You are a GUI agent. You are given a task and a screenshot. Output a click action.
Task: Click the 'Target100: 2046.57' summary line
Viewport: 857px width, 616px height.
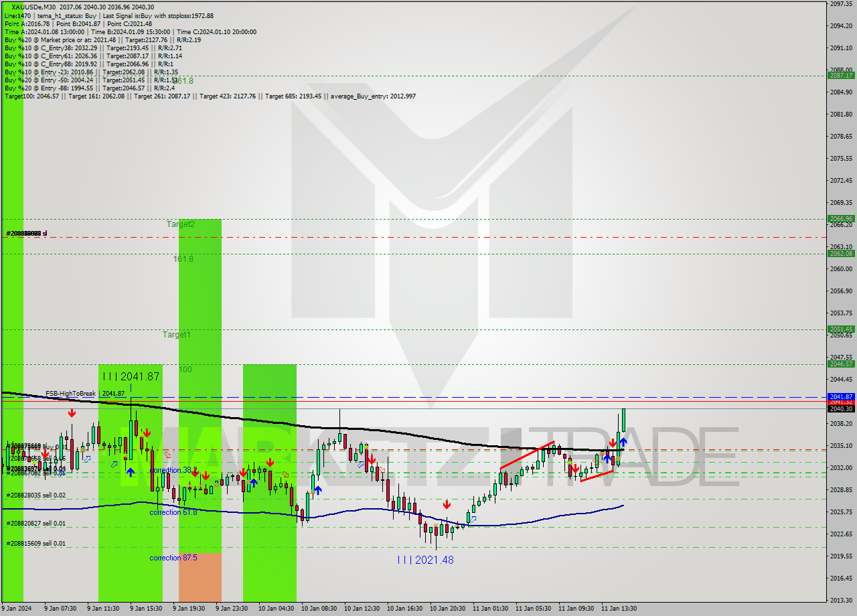tap(210, 96)
